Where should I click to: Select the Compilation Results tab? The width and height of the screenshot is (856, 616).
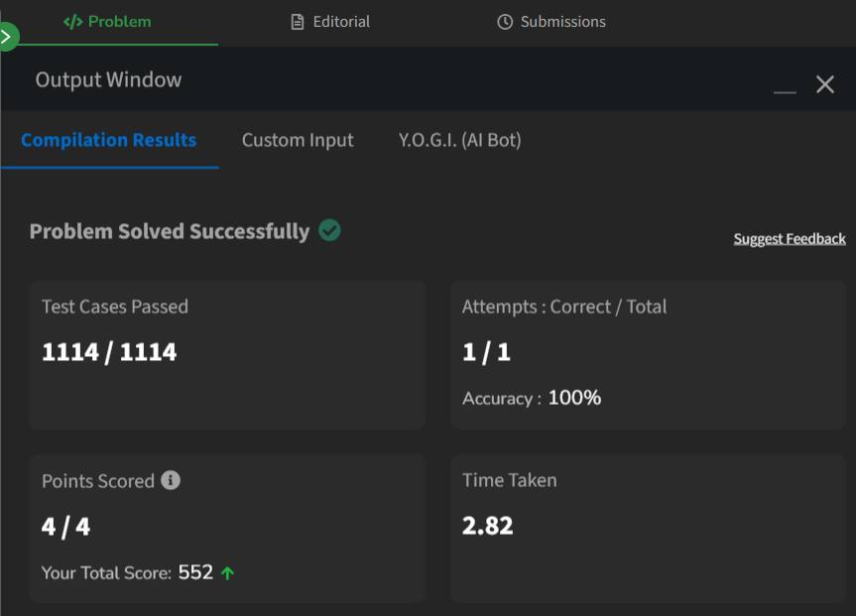pyautogui.click(x=109, y=140)
